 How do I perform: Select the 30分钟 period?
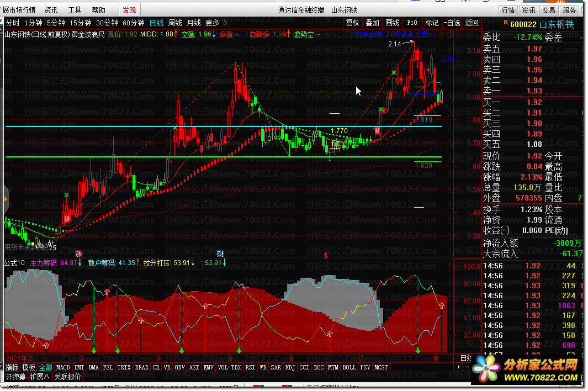[107, 23]
